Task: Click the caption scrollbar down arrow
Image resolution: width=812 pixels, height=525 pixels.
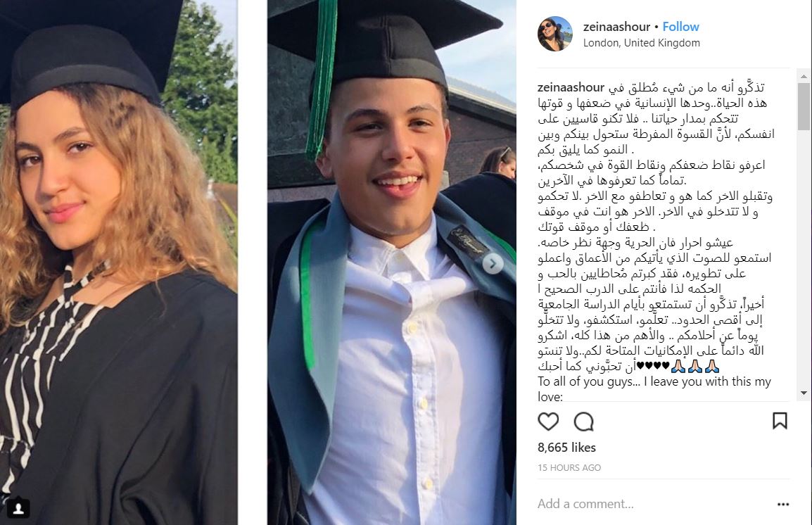Action: [x=804, y=393]
